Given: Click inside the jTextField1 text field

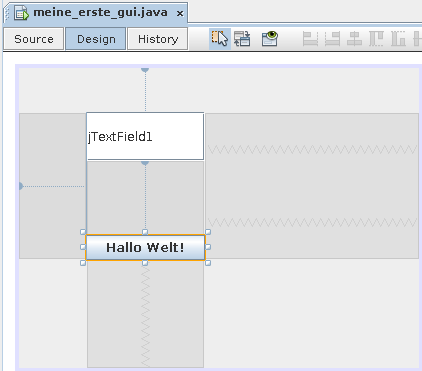Looking at the screenshot, I should click(x=145, y=136).
